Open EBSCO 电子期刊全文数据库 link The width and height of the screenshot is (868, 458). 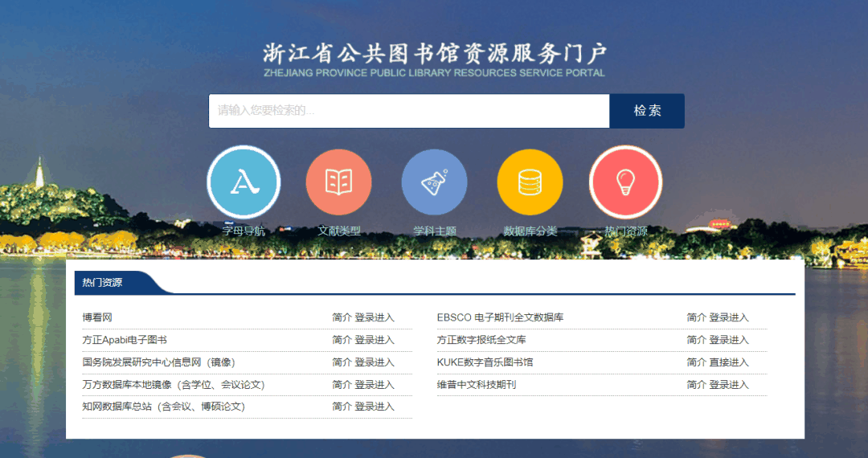point(500,317)
